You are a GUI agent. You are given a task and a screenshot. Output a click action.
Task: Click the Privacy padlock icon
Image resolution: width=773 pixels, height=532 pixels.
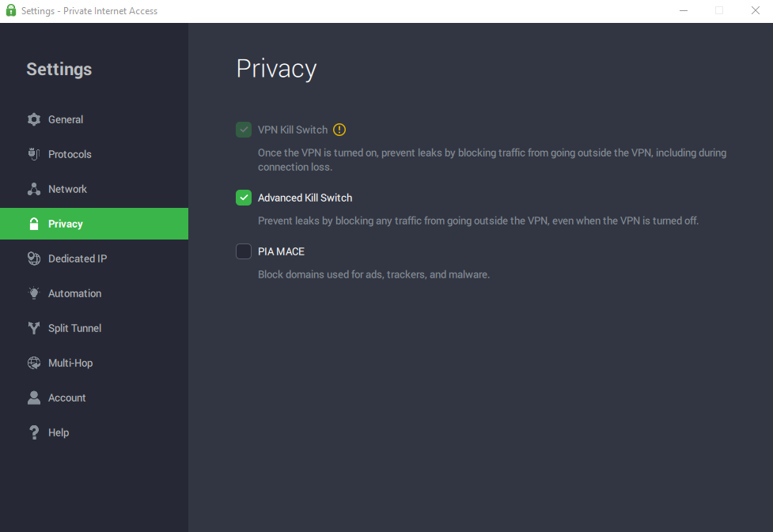coord(34,224)
